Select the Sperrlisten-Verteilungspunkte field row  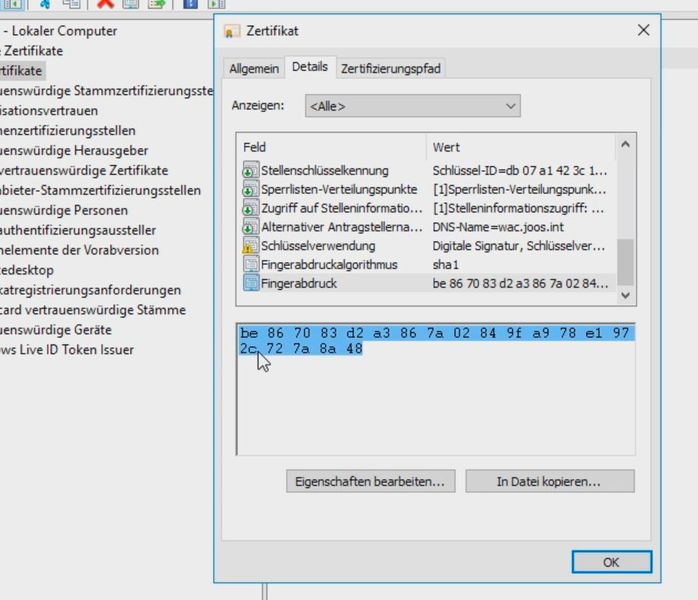click(x=426, y=189)
